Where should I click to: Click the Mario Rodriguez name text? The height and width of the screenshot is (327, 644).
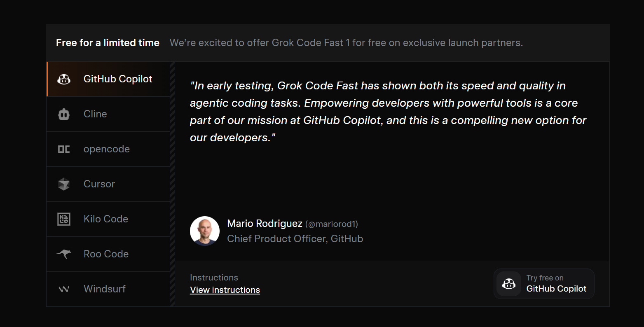[265, 224]
